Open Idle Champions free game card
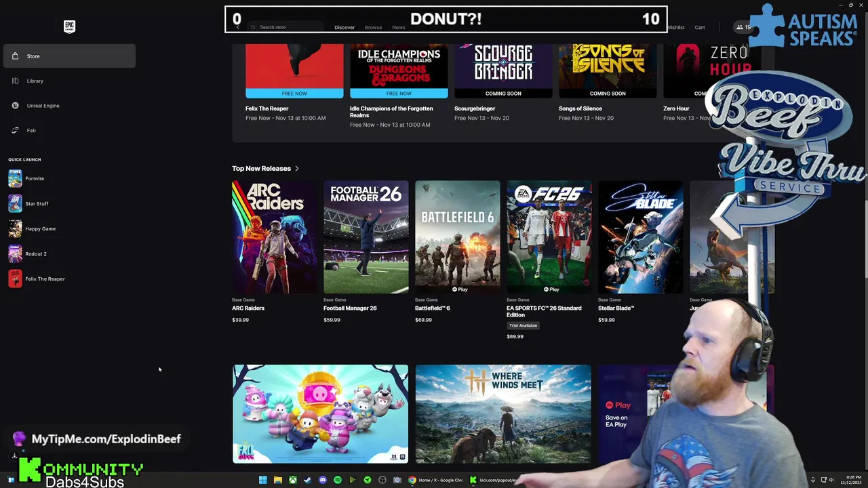The width and height of the screenshot is (868, 488). pyautogui.click(x=399, y=71)
